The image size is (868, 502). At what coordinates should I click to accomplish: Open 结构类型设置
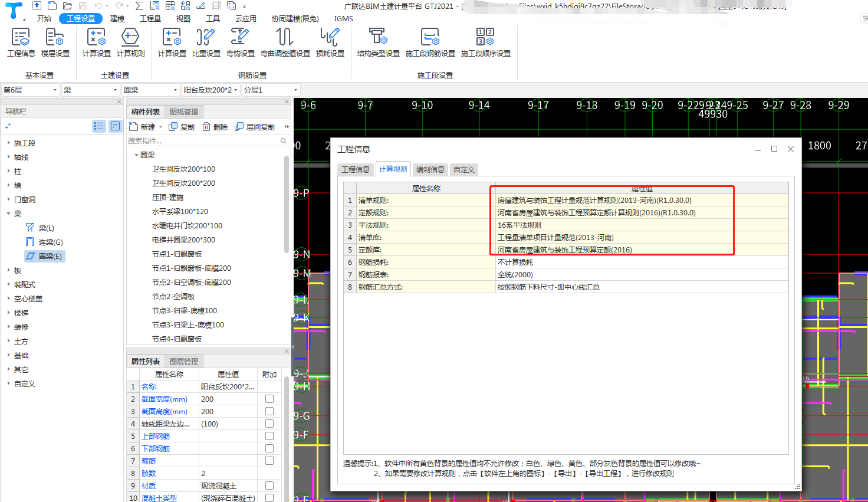click(x=378, y=42)
